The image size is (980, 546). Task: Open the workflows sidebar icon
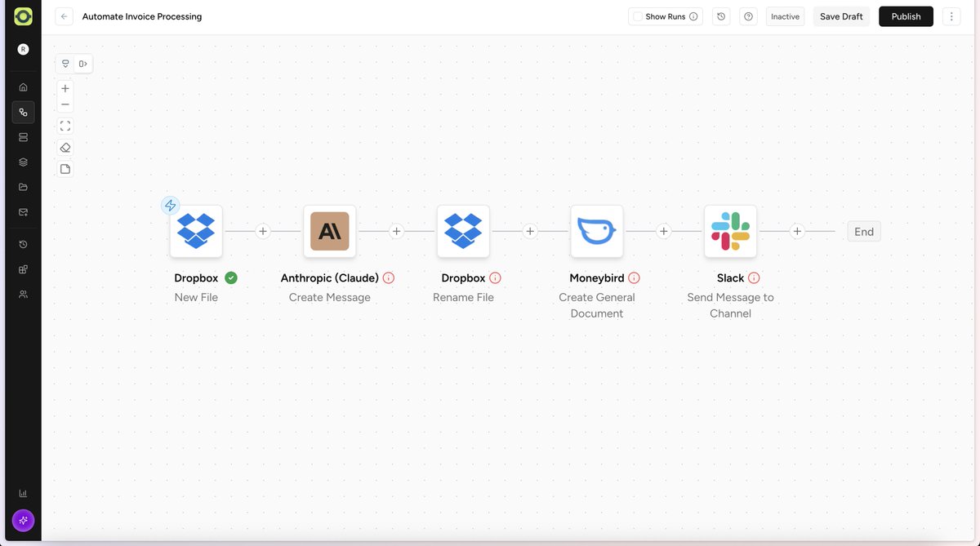[x=23, y=113]
